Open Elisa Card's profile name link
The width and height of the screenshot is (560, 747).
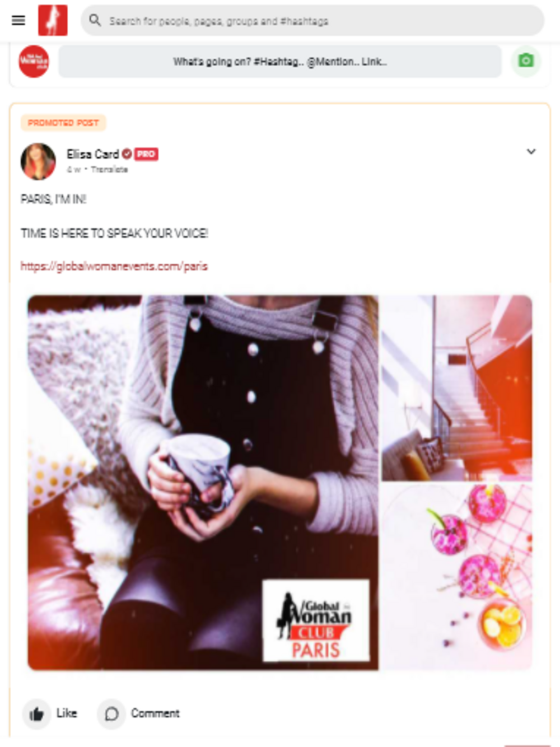[92, 154]
